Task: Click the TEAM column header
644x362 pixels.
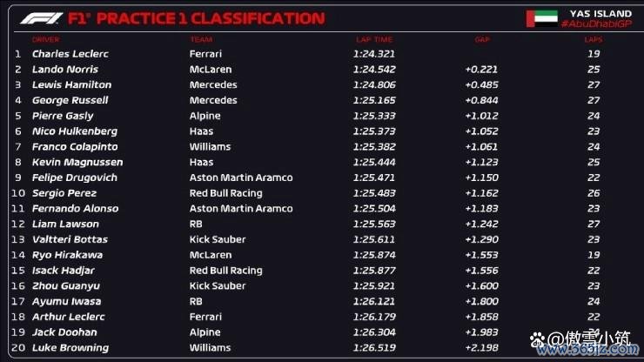Action: pyautogui.click(x=201, y=40)
